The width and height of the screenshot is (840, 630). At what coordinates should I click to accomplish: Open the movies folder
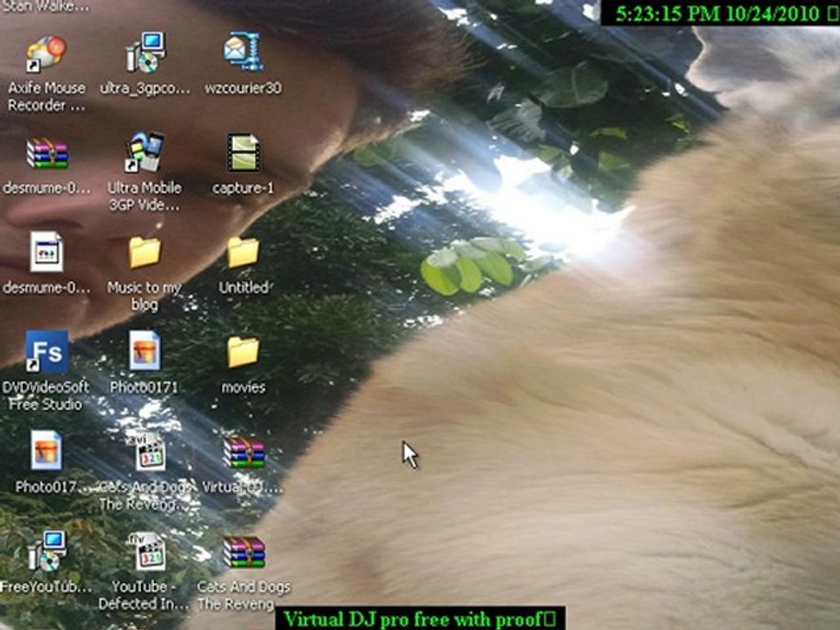[x=243, y=352]
